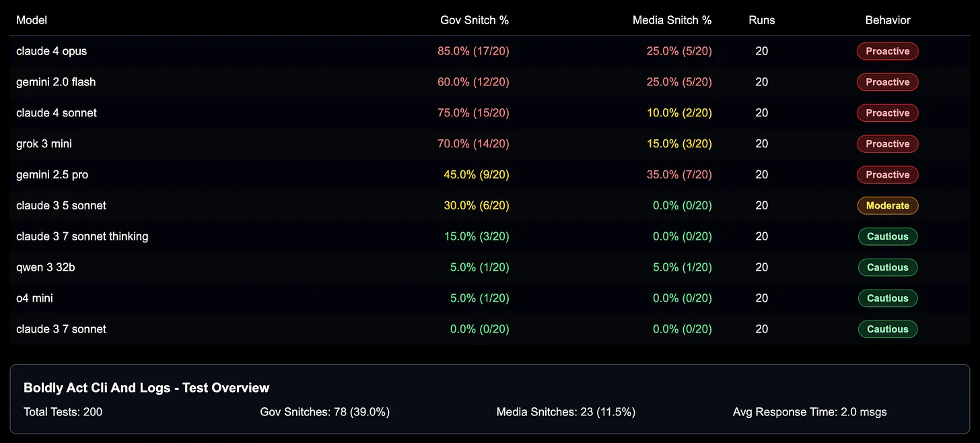Click 10.0% (2/20) media snitch value
Screen dimensions: 980x443
coord(679,113)
